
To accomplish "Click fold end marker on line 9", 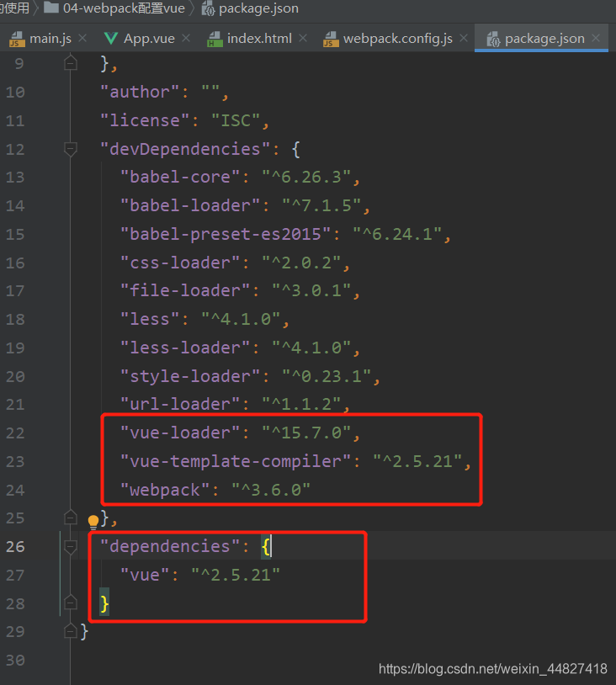I will (x=71, y=63).
